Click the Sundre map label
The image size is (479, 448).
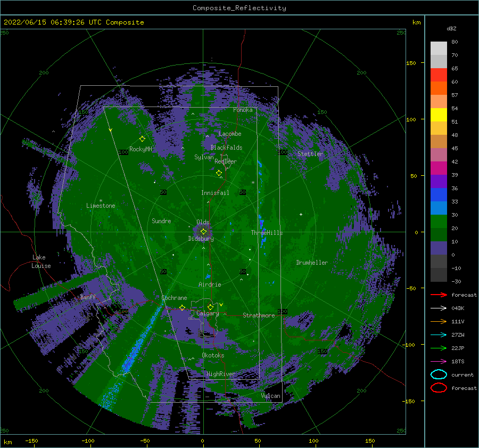pos(161,221)
